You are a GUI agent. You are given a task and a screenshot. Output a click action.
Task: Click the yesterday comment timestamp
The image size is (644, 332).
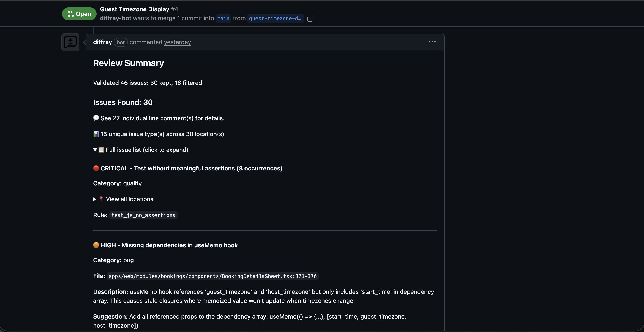(x=177, y=42)
